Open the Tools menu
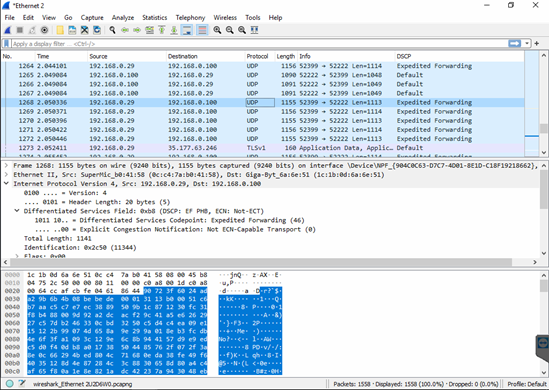The image size is (549, 390). [x=252, y=18]
